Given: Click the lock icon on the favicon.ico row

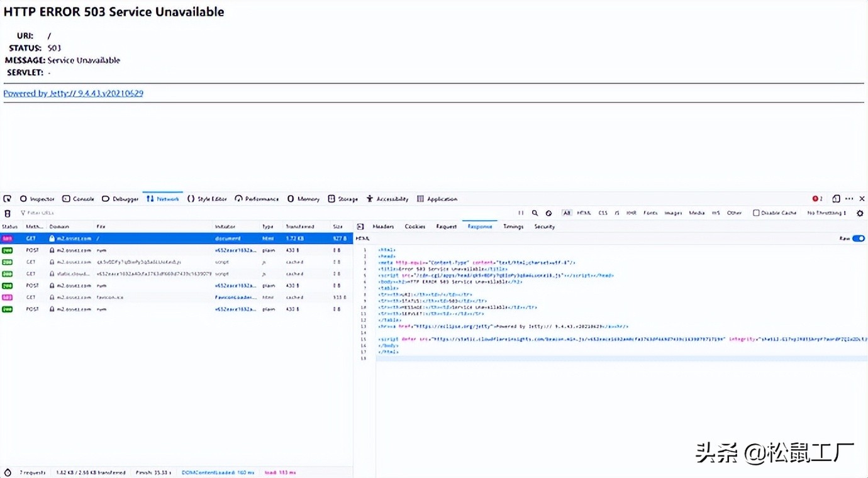Looking at the screenshot, I should (52, 297).
